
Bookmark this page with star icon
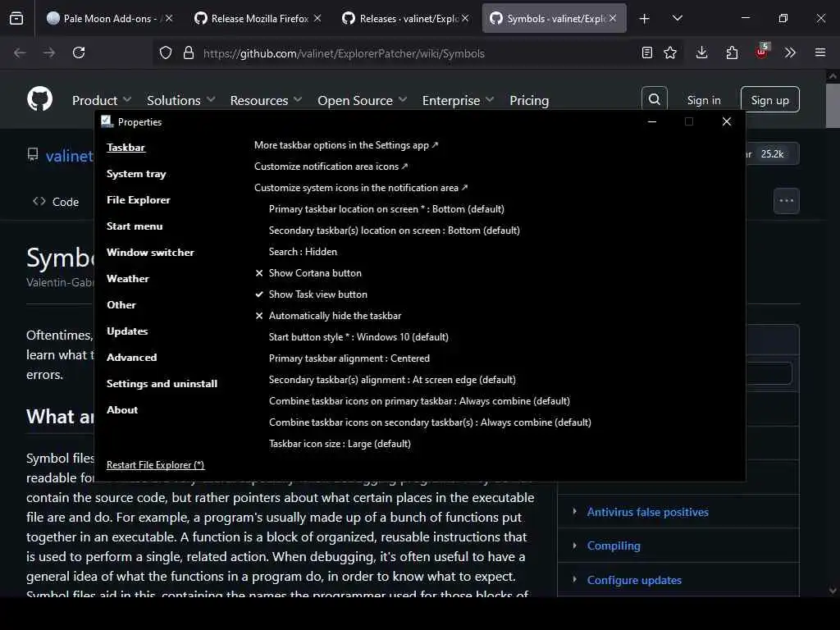tap(670, 52)
